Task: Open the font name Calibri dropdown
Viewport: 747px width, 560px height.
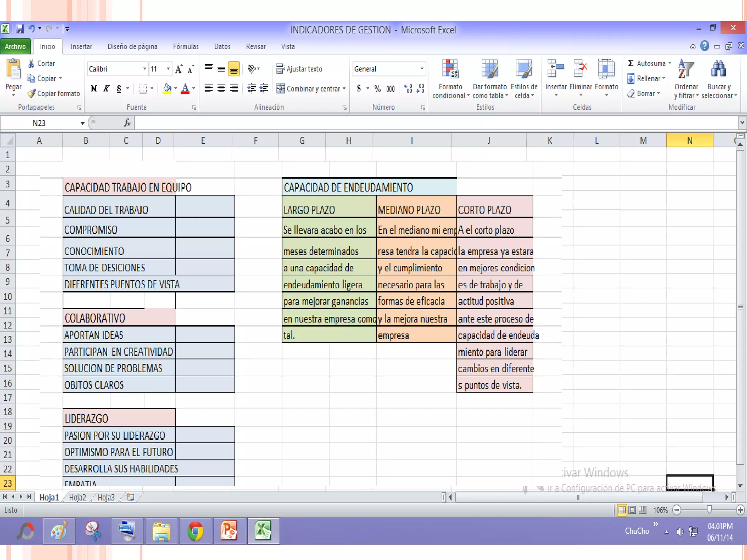Action: click(145, 69)
